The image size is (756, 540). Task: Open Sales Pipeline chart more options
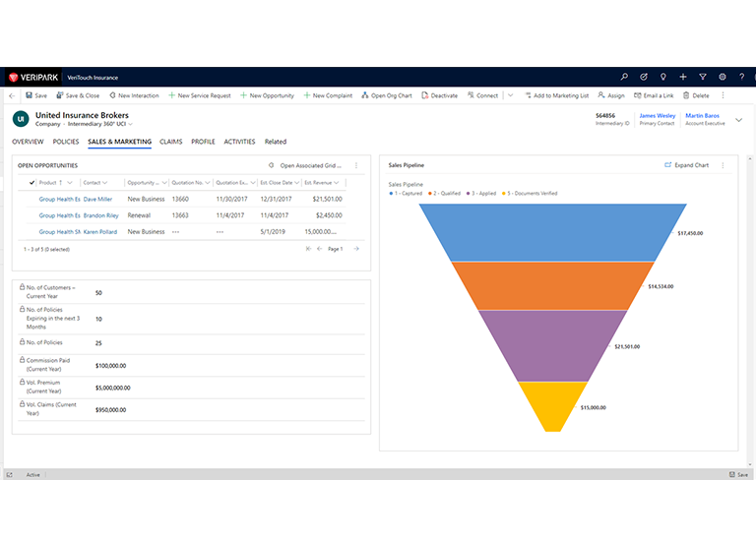[x=723, y=165]
